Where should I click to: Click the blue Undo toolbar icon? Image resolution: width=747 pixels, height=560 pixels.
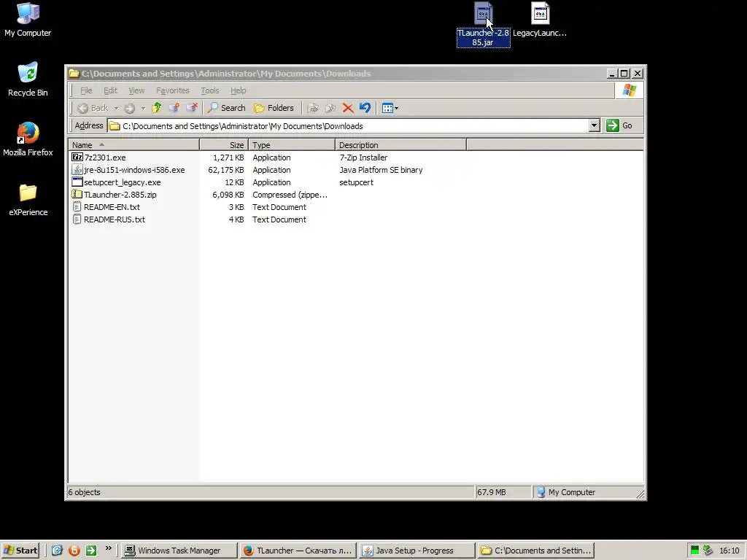[365, 108]
